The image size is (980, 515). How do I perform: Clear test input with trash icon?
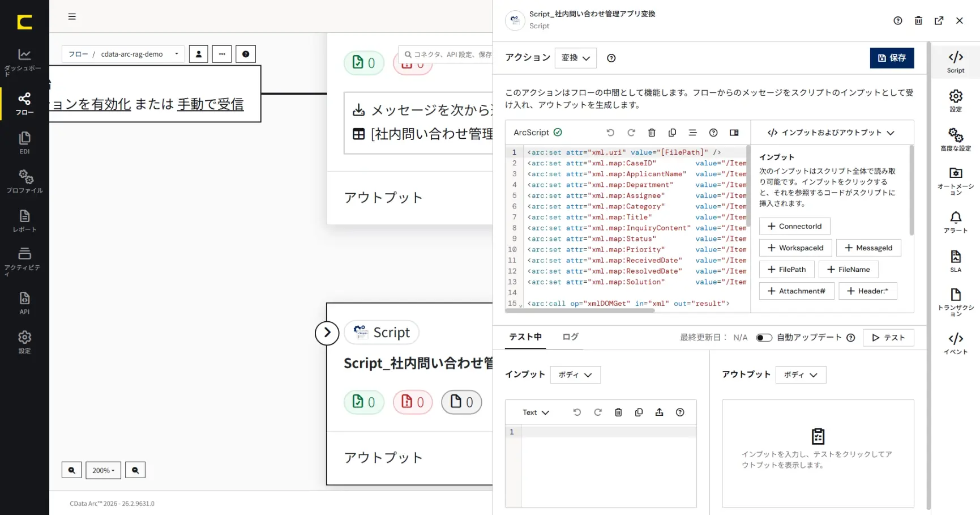click(618, 412)
